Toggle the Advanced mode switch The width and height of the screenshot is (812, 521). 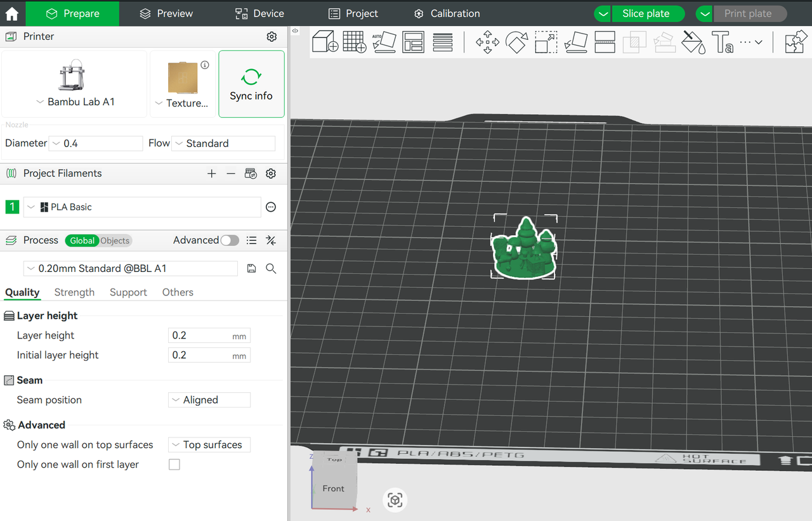coord(230,240)
